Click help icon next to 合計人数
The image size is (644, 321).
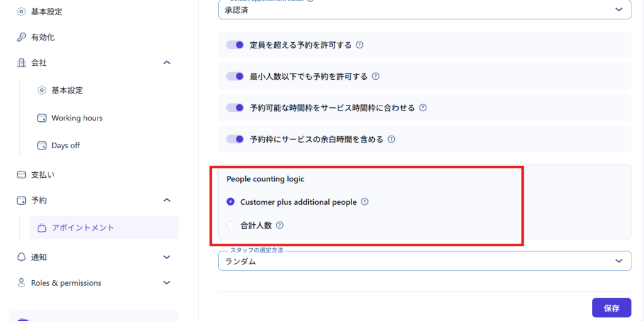pyautogui.click(x=280, y=225)
